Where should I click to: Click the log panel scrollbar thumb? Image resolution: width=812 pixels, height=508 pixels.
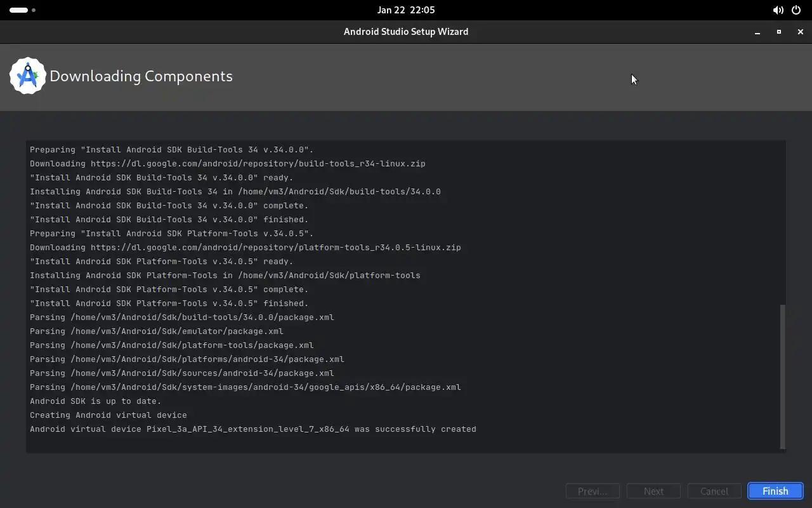(x=782, y=376)
